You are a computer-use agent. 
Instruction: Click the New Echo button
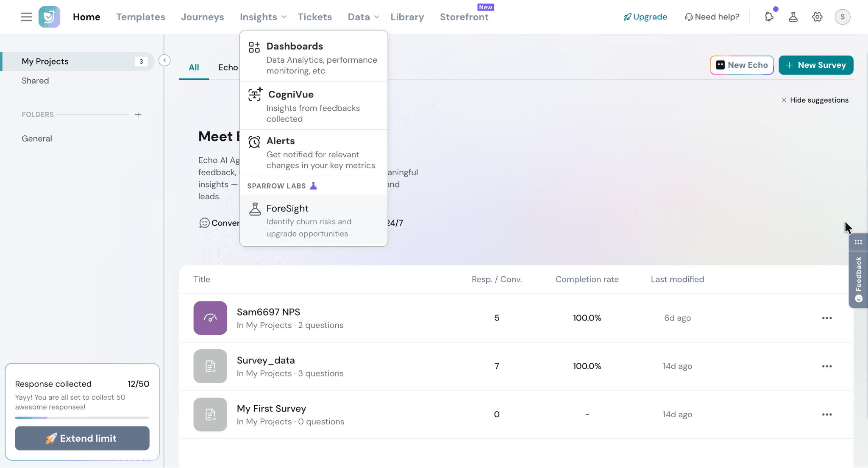tap(742, 65)
